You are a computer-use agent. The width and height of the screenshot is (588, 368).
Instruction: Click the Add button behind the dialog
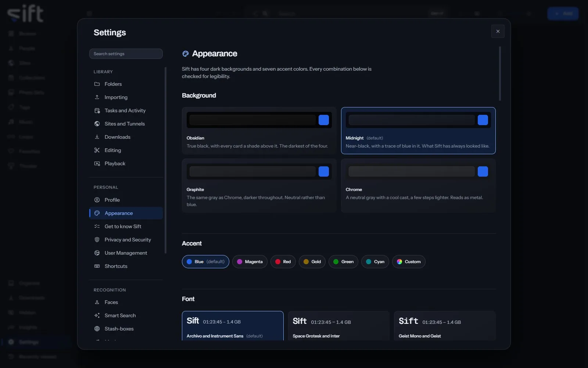coord(563,14)
